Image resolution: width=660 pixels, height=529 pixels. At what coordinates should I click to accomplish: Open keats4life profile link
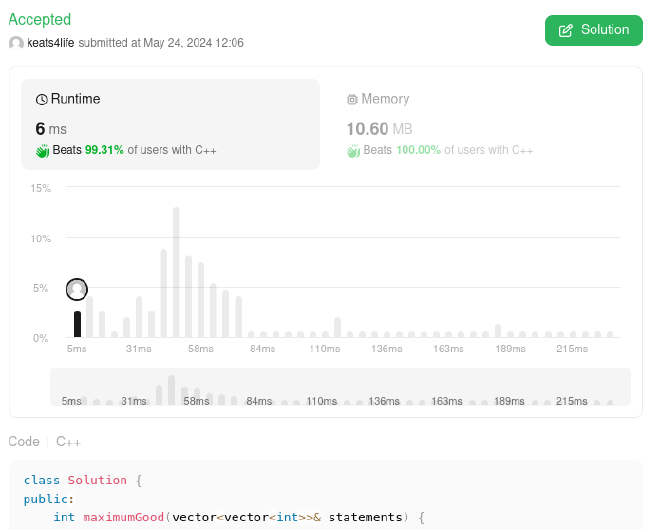(51, 43)
